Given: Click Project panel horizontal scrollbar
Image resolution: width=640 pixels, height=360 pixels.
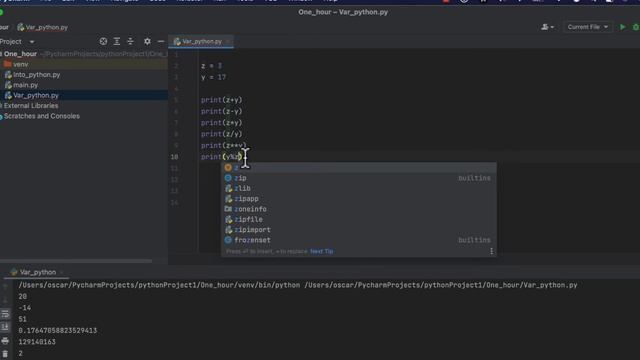Looking at the screenshot, I should coord(76,261).
